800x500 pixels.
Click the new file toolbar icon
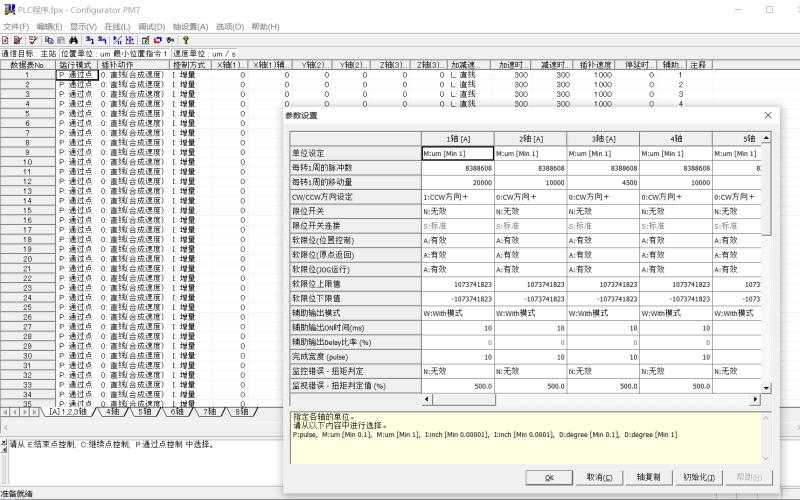coord(6,40)
